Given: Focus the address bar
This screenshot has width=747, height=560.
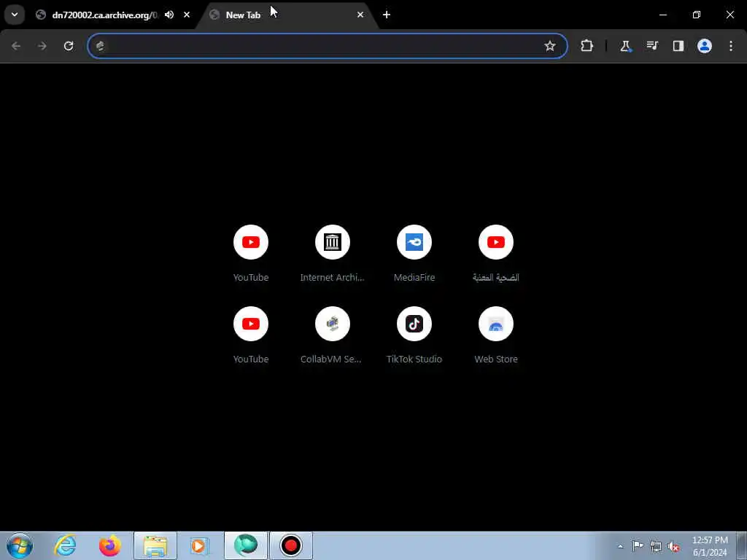Looking at the screenshot, I should click(x=328, y=46).
